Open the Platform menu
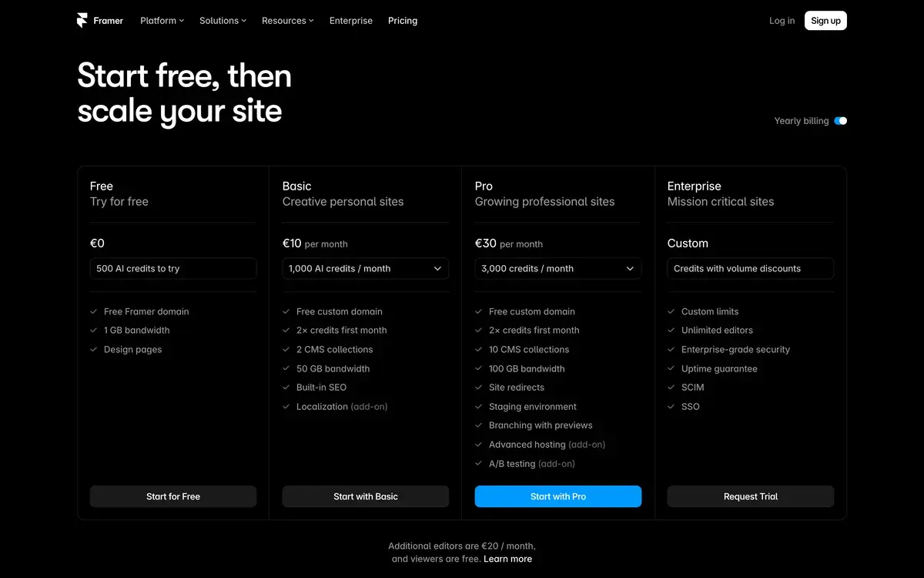 click(x=162, y=21)
